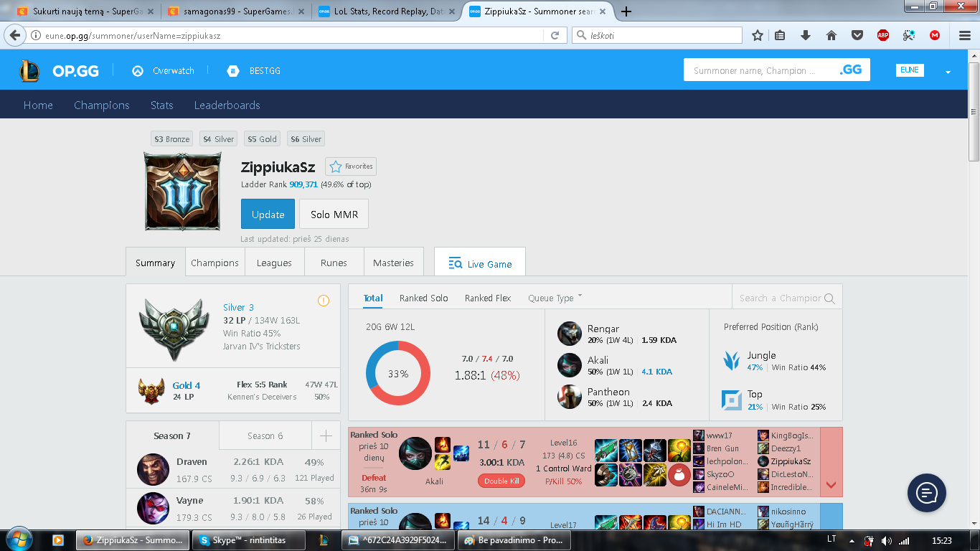This screenshot has width=980, height=551.
Task: Click the Jungle position icon
Action: coord(732,360)
